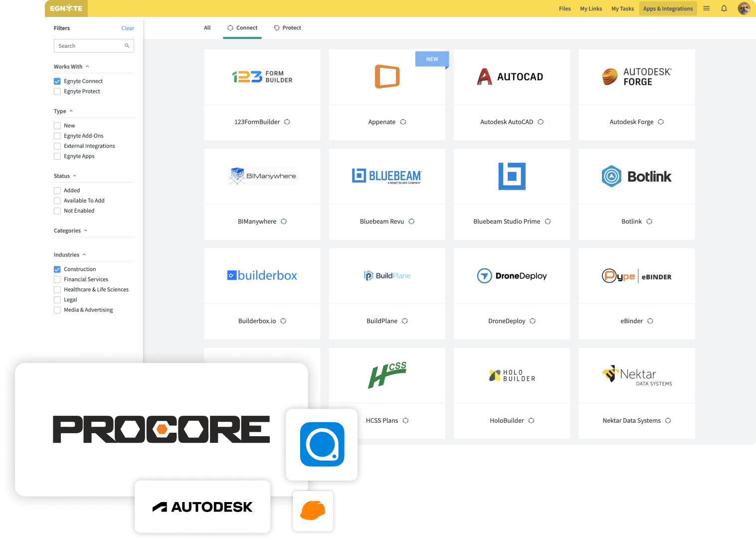
Task: Select the Bluebeam Revu integration logo
Action: point(387,176)
